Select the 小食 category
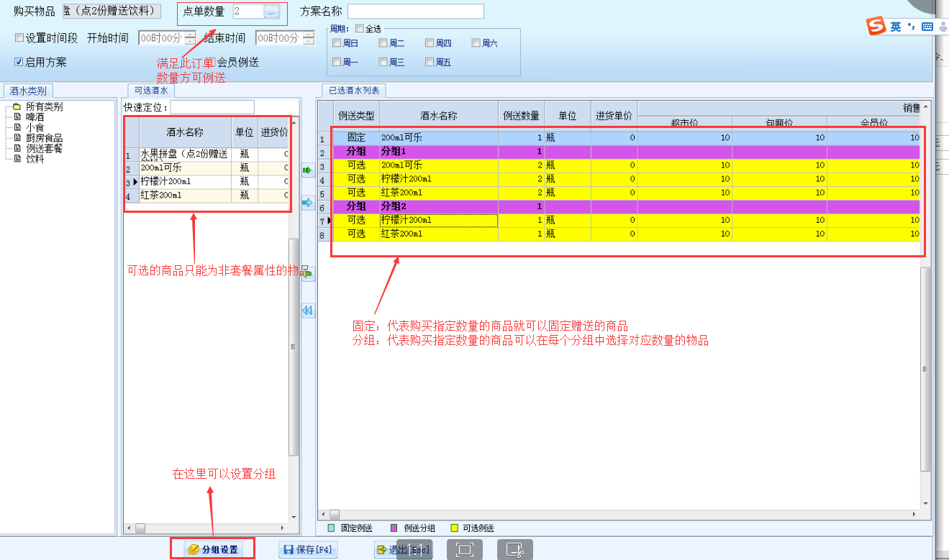The width and height of the screenshot is (949, 560). pos(35,127)
